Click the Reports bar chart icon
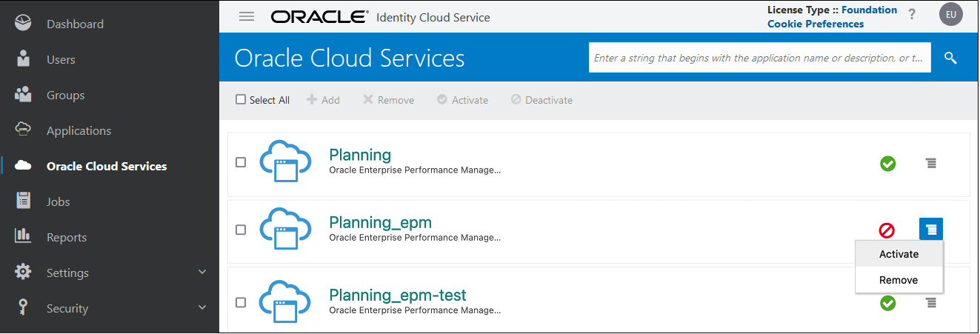Image resolution: width=980 pixels, height=334 pixels. tap(23, 236)
